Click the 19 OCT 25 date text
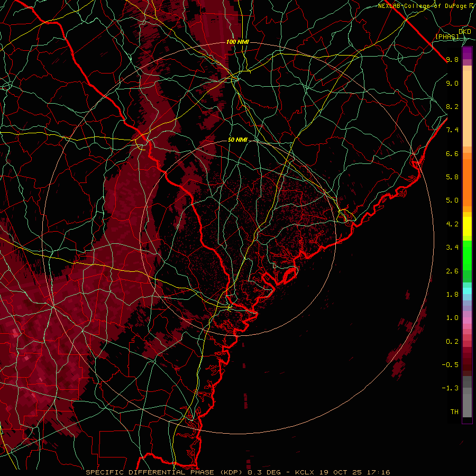 coord(340,472)
